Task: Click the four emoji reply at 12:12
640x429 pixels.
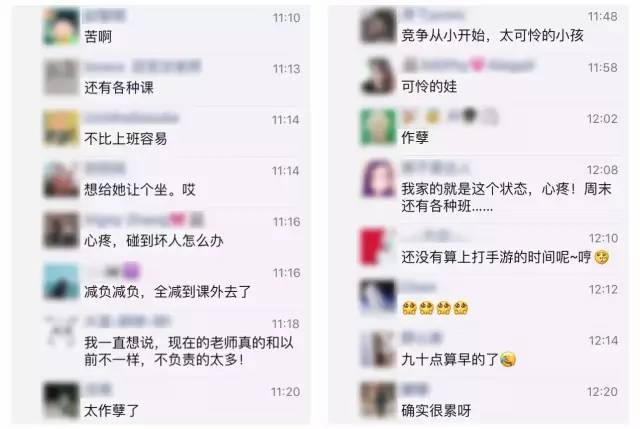Action: (x=435, y=308)
